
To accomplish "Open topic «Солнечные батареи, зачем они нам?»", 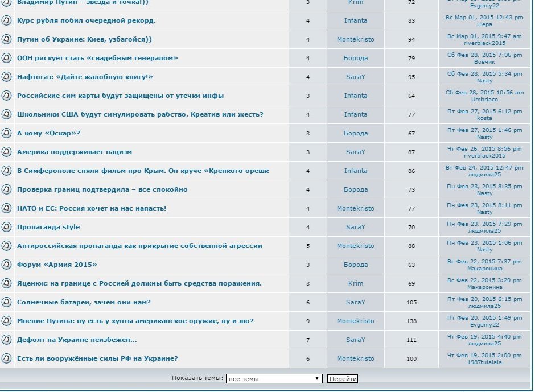I will (x=84, y=302).
